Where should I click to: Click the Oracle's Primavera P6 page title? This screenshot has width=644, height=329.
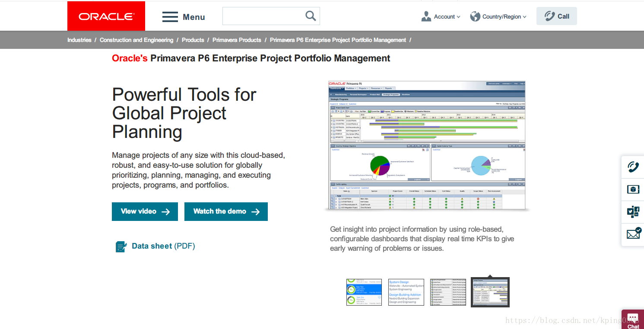pyautogui.click(x=251, y=58)
